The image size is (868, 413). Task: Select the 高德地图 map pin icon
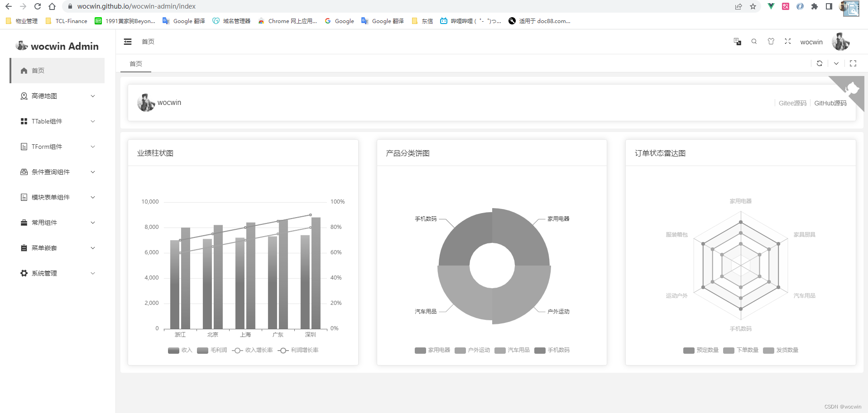click(24, 96)
